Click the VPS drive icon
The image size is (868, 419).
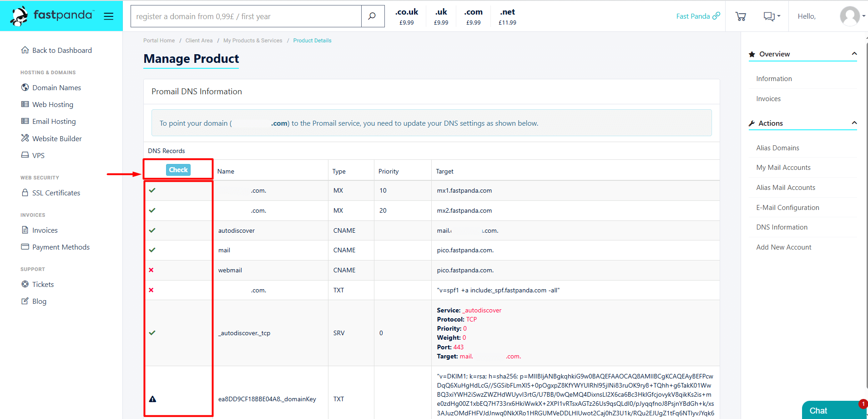coord(25,155)
